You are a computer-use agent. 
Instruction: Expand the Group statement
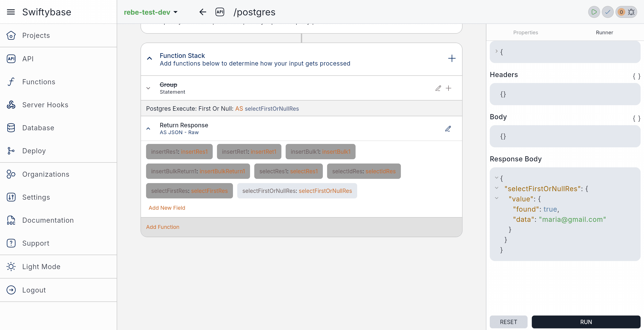click(x=148, y=88)
